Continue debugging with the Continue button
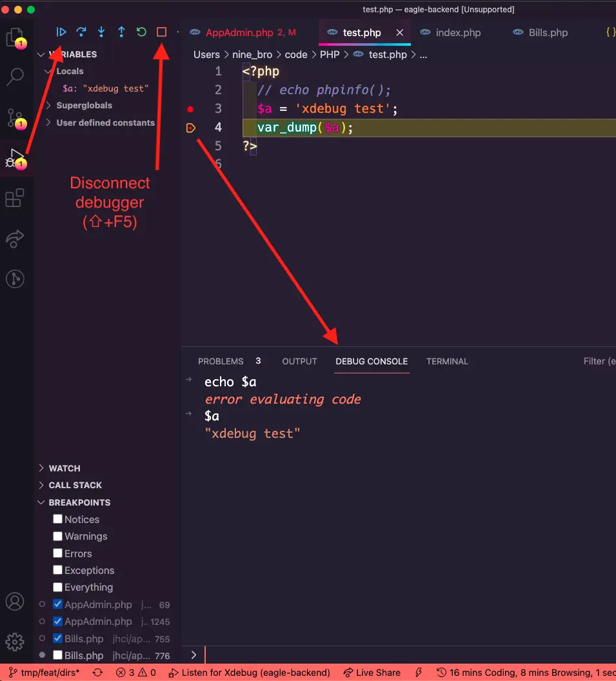Viewport: 616px width, 681px height. pyautogui.click(x=61, y=32)
